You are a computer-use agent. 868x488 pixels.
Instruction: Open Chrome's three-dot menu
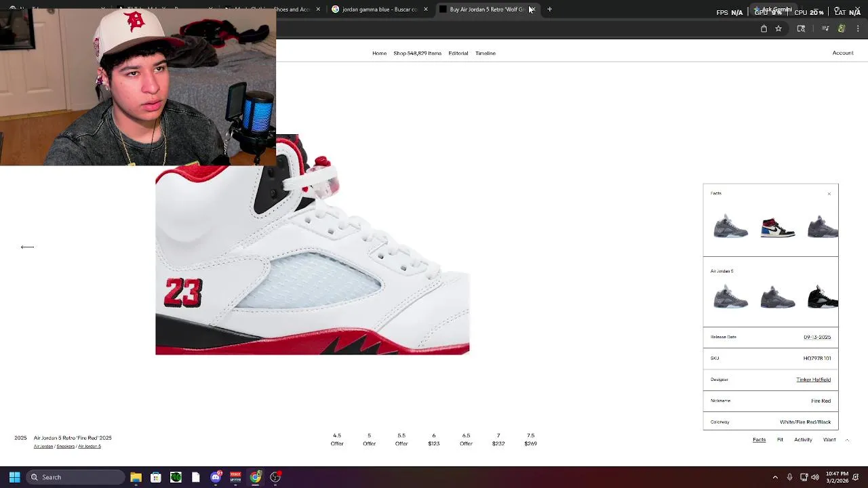click(x=858, y=28)
